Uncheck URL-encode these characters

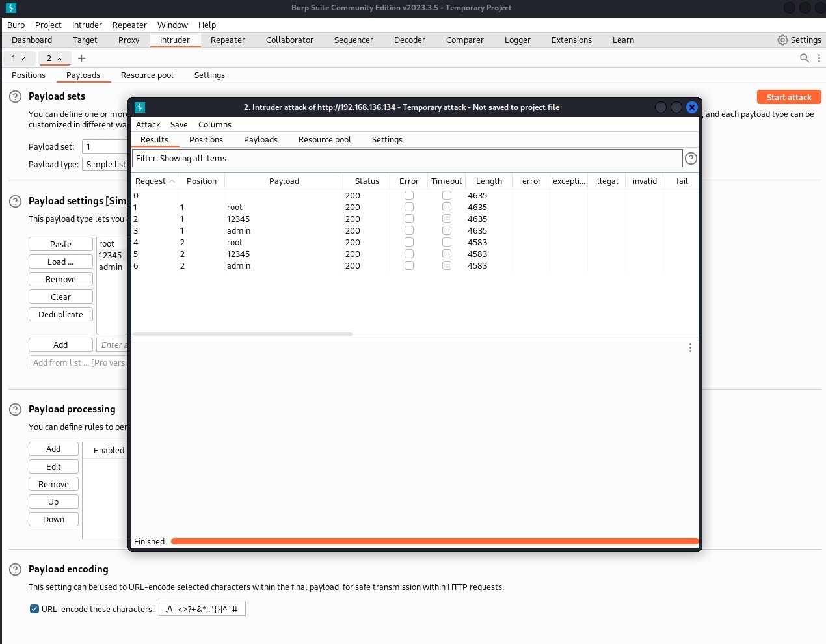point(34,610)
